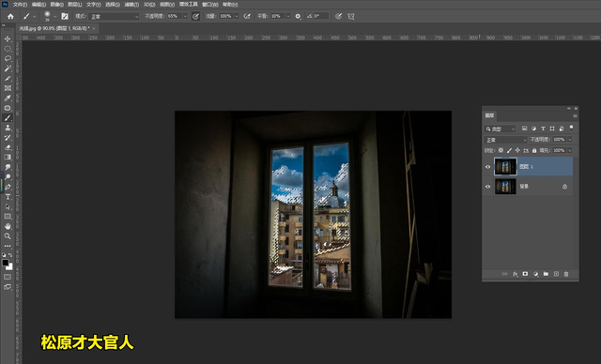
Task: Select the Hand tool
Action: point(8,226)
